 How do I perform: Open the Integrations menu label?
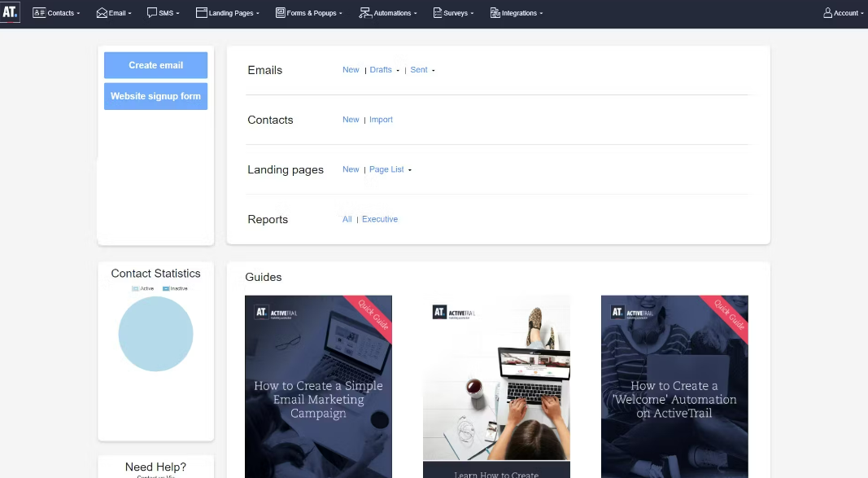click(519, 13)
